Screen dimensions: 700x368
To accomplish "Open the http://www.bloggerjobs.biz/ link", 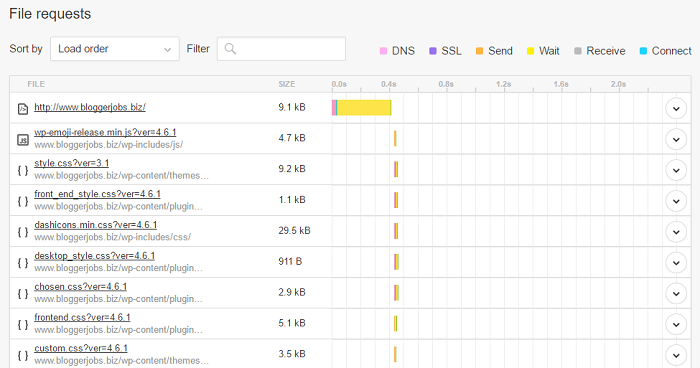I will pyautogui.click(x=90, y=107).
